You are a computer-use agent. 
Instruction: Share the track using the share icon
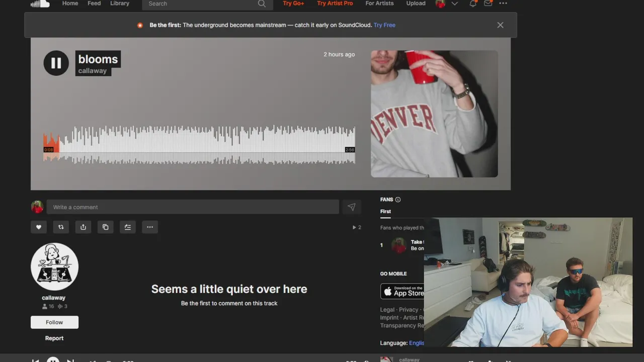pyautogui.click(x=83, y=227)
